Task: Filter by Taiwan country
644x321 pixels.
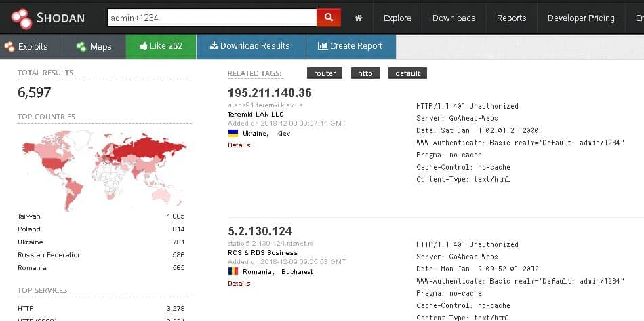Action: [x=28, y=216]
